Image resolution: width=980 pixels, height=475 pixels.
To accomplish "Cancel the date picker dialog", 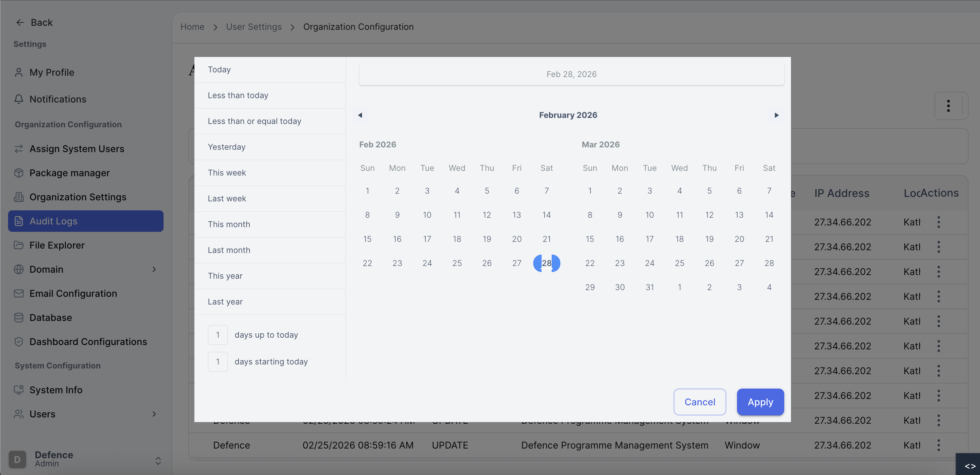I will (699, 402).
